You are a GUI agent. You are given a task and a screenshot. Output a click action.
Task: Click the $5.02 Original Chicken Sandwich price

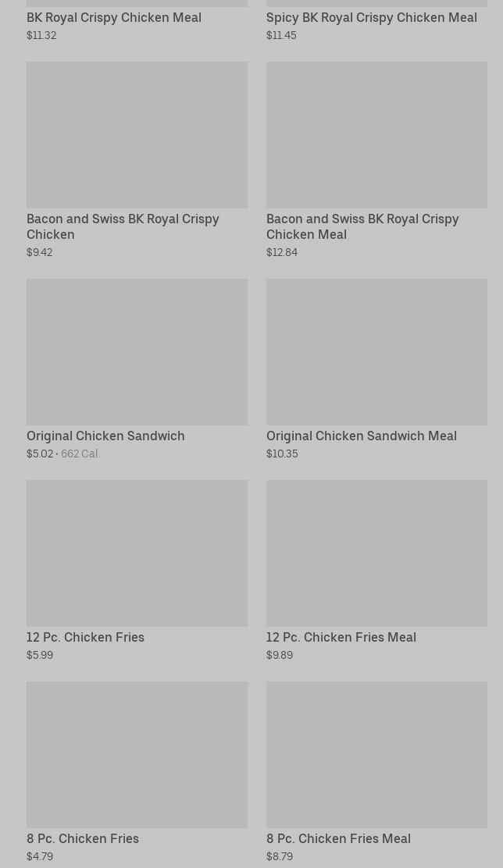pos(40,454)
